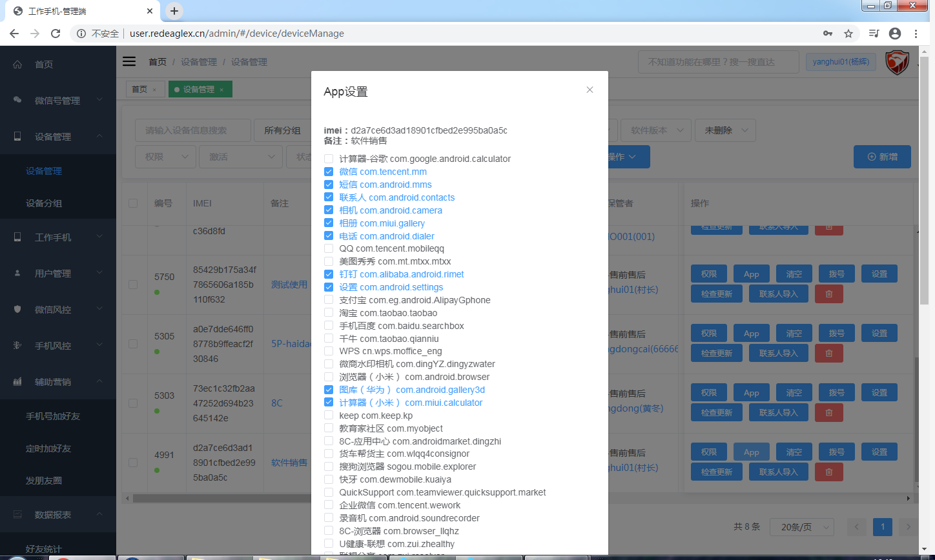Bookmark this page with the star icon
935x560 pixels.
pos(848,34)
